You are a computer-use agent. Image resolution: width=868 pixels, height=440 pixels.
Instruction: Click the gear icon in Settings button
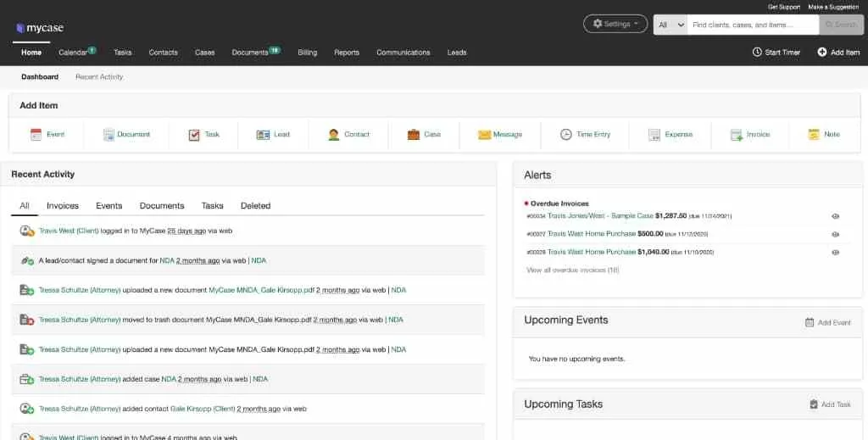click(x=598, y=24)
